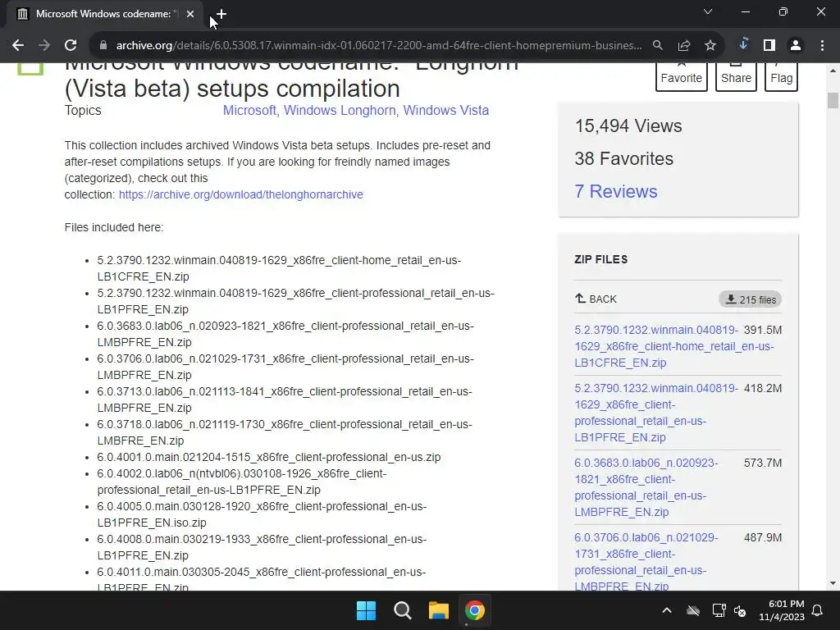Image resolution: width=840 pixels, height=630 pixels.
Task: Click BACK in ZIP files panel
Action: (x=596, y=299)
